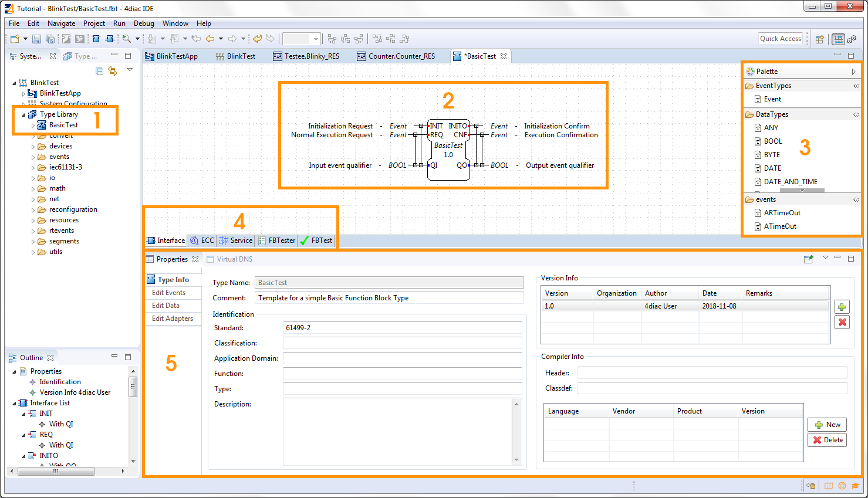Click the Save All toolbar icon
868x498 pixels.
50,39
